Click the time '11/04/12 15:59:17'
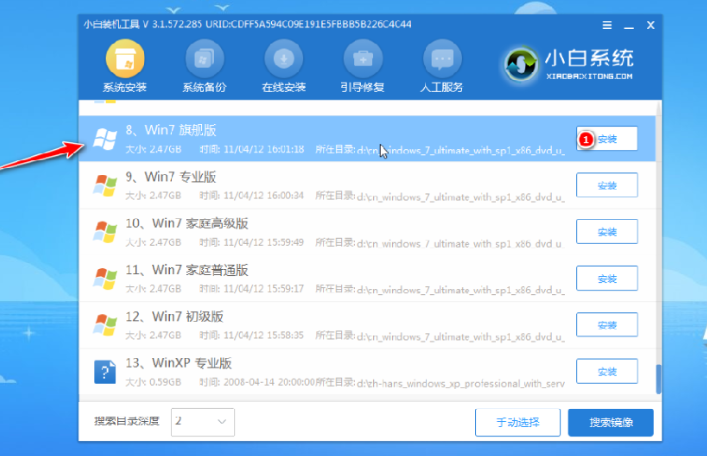The image size is (707, 456). click(264, 289)
